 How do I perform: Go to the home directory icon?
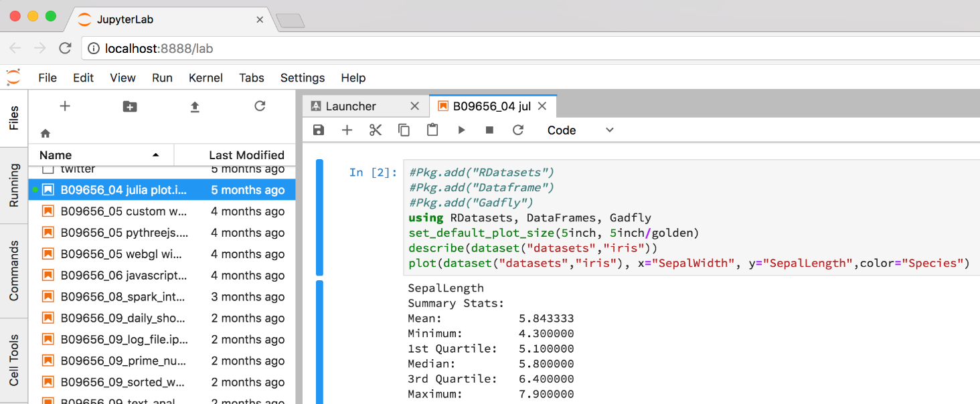(x=46, y=133)
